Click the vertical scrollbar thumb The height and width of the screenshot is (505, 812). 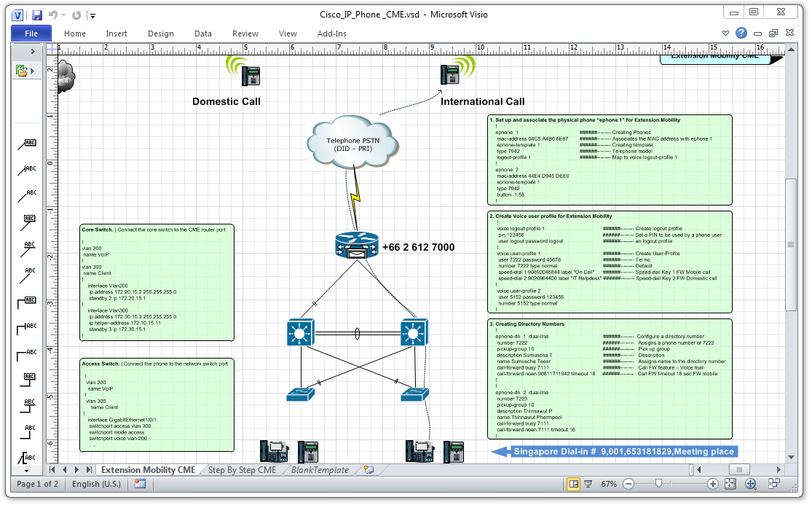point(791,244)
